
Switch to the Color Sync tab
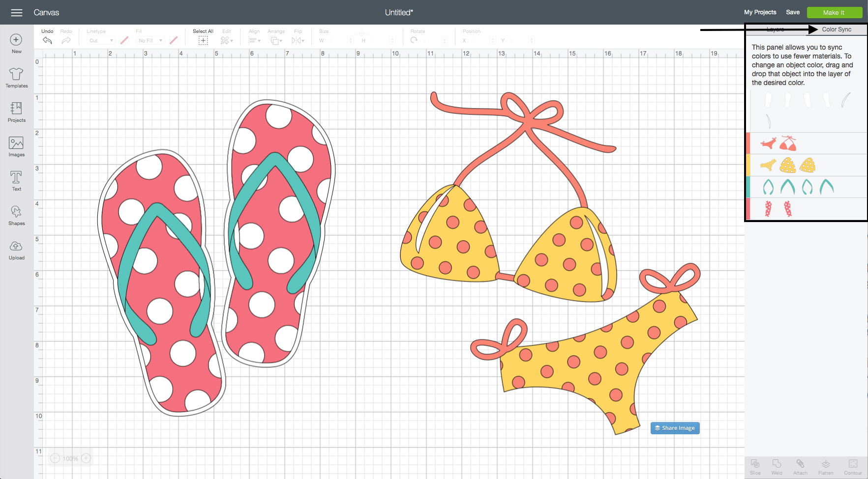836,29
